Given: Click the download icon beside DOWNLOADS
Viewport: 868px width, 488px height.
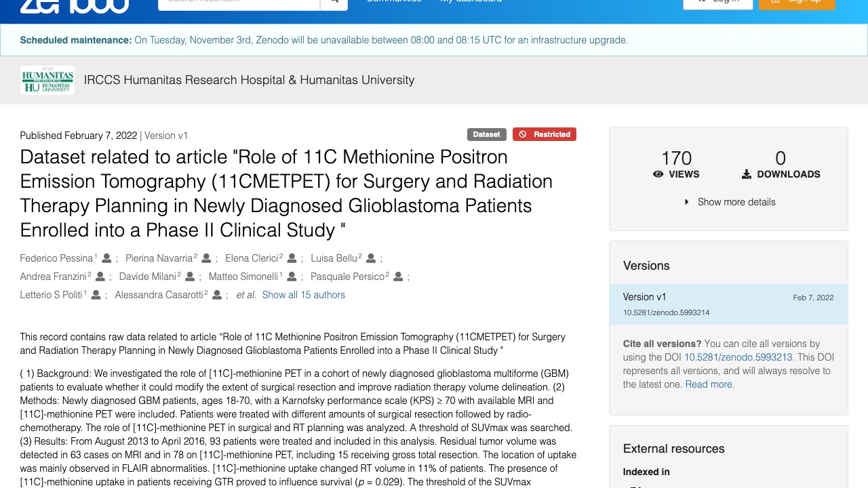Looking at the screenshot, I should (x=747, y=174).
